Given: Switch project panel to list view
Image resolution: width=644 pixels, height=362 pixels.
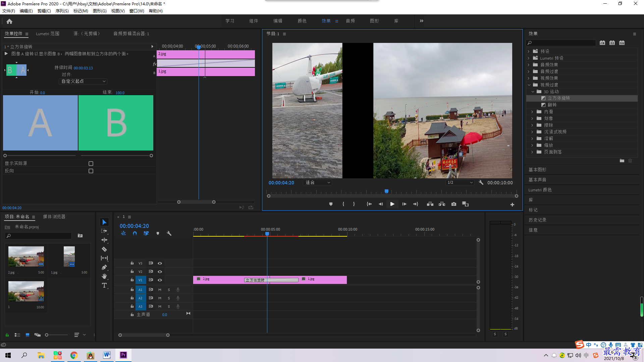Looking at the screenshot, I should [17, 335].
